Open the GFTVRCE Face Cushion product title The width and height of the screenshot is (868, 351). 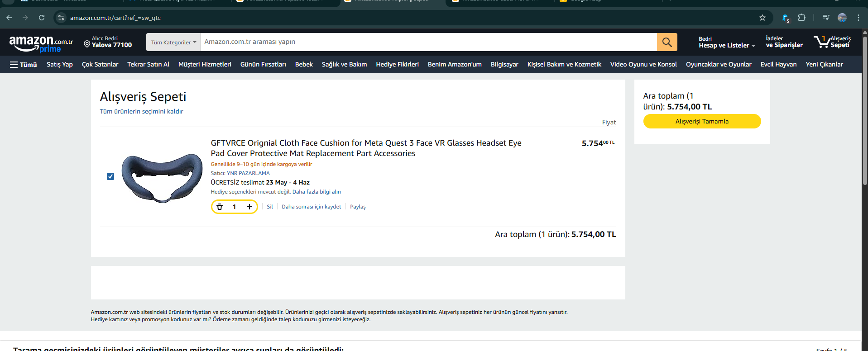pos(366,148)
